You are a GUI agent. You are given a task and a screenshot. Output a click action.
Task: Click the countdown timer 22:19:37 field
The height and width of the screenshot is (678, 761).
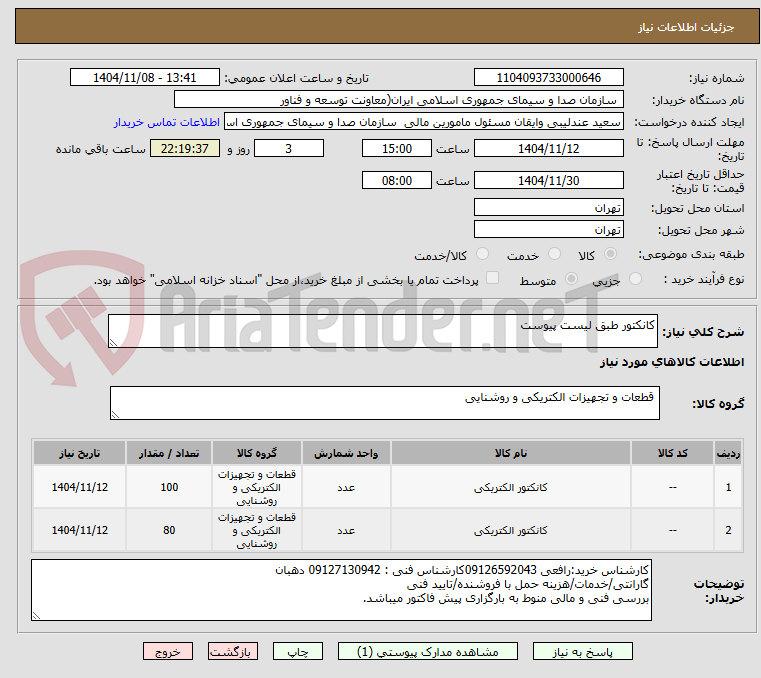pyautogui.click(x=184, y=149)
